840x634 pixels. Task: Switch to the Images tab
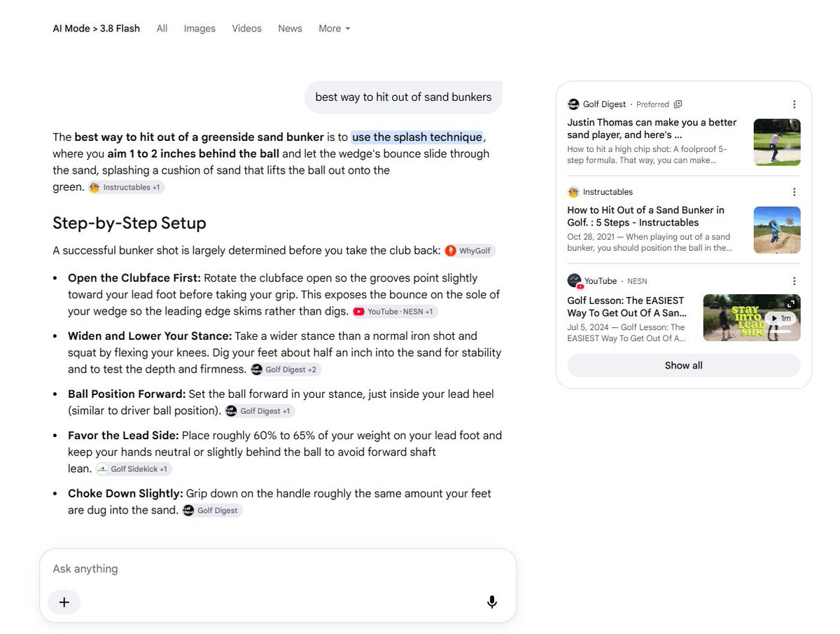199,29
